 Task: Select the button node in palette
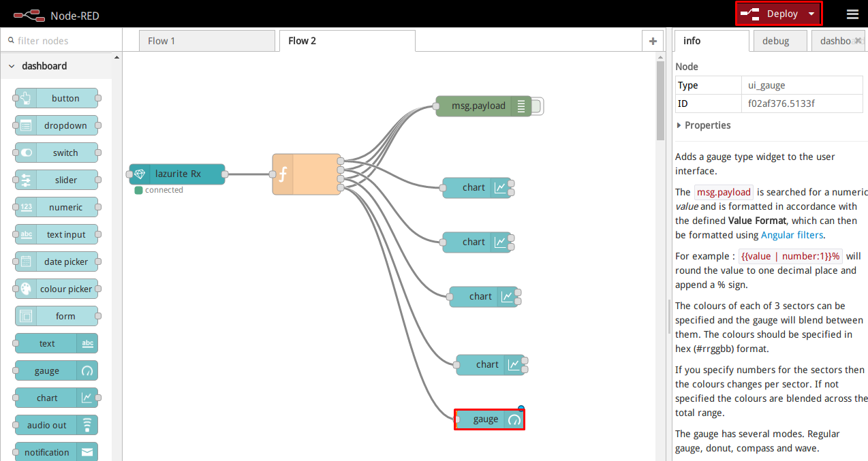[57, 98]
